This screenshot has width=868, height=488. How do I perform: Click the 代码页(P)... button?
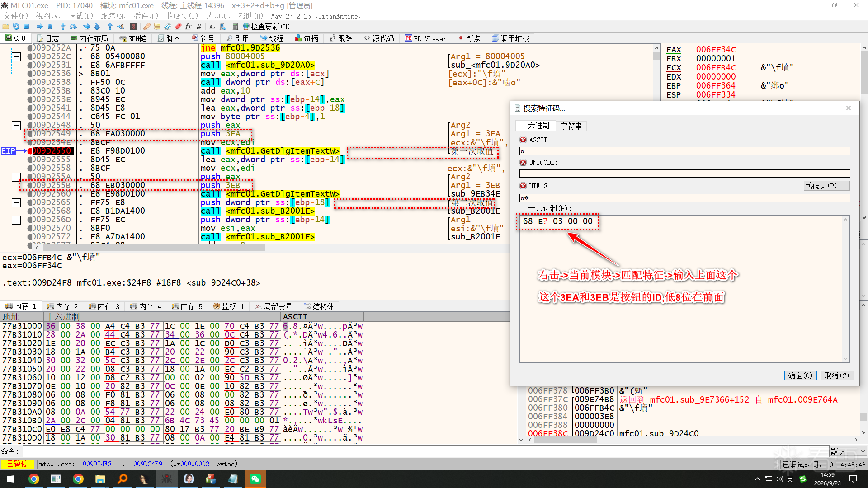pos(826,186)
